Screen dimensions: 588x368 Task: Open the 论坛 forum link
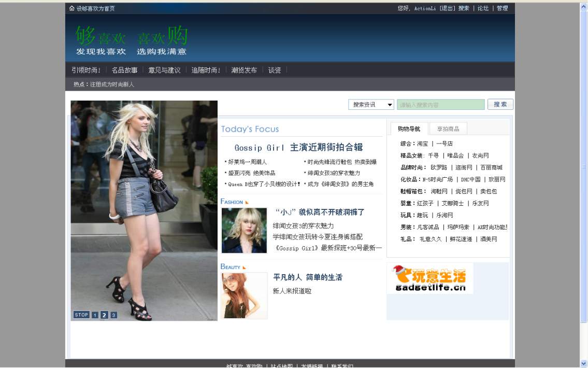pos(483,8)
